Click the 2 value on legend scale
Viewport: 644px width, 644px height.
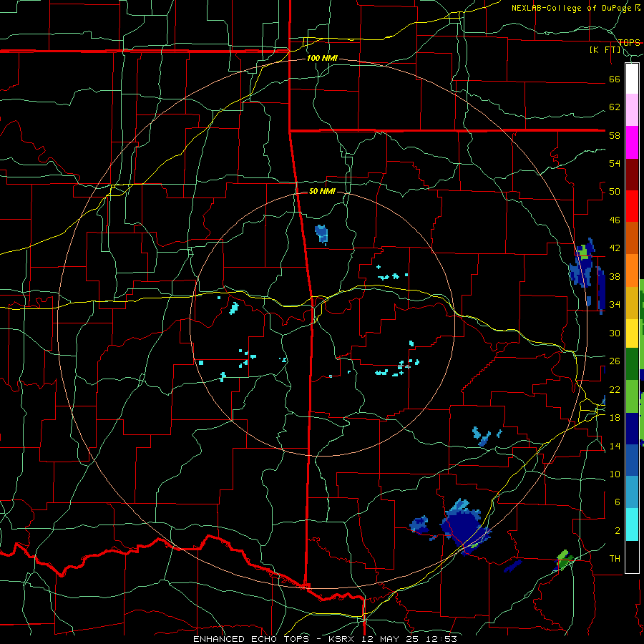[x=618, y=530]
